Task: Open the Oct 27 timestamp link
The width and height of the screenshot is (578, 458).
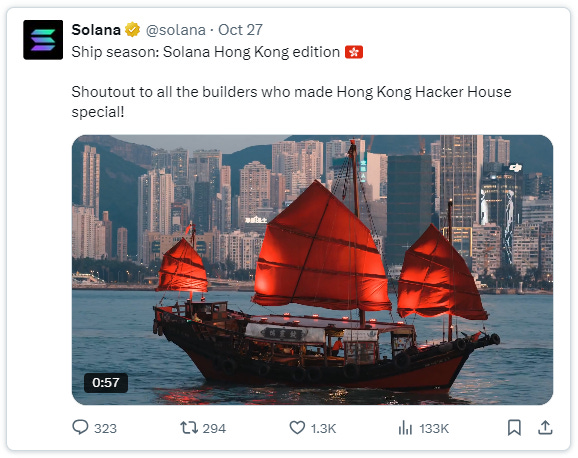Action: point(240,30)
